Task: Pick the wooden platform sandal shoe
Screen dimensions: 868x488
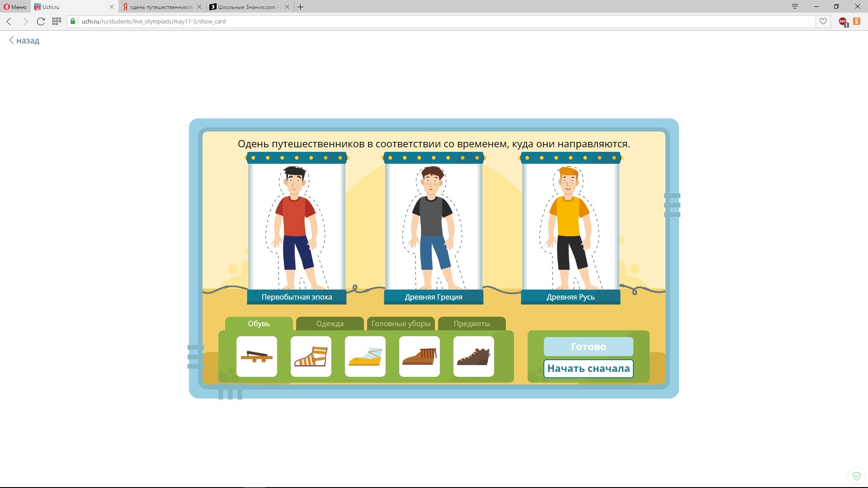Action: click(256, 357)
